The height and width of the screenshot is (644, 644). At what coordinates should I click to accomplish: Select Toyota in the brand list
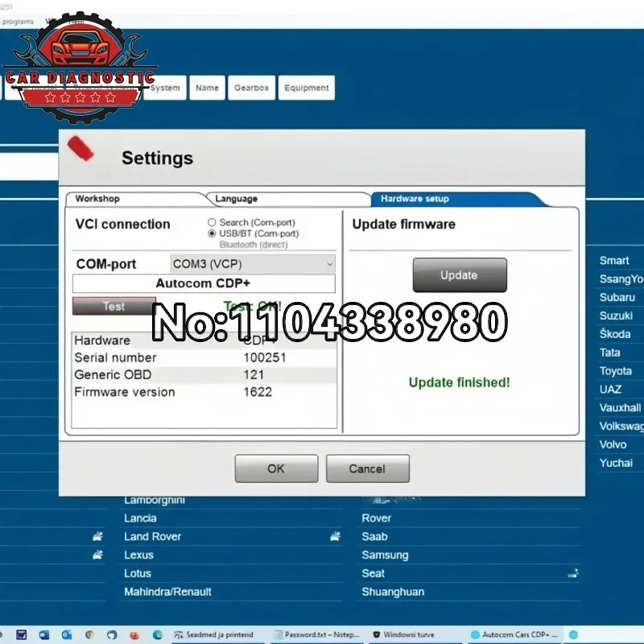pyautogui.click(x=615, y=371)
